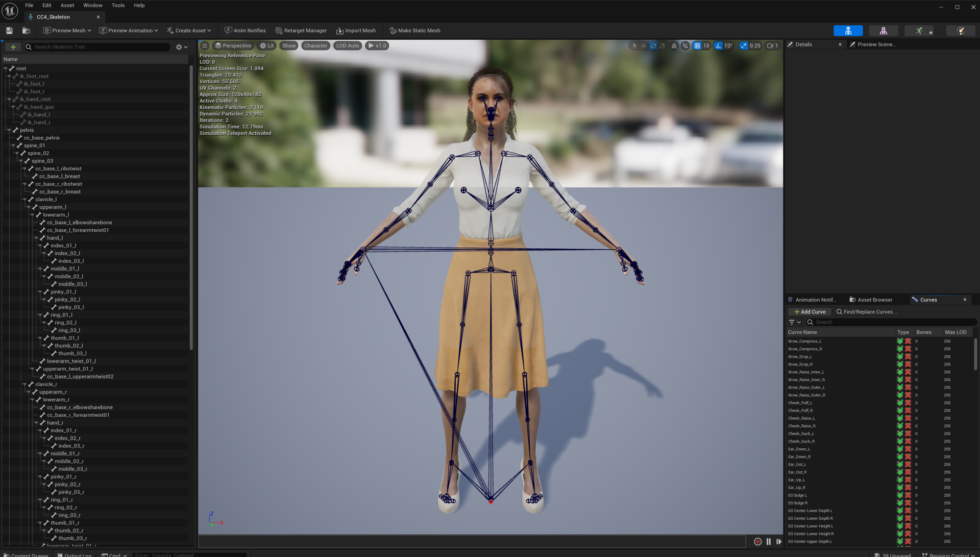Select the Rotate tool in viewport
Image resolution: width=980 pixels, height=557 pixels.
[x=653, y=46]
